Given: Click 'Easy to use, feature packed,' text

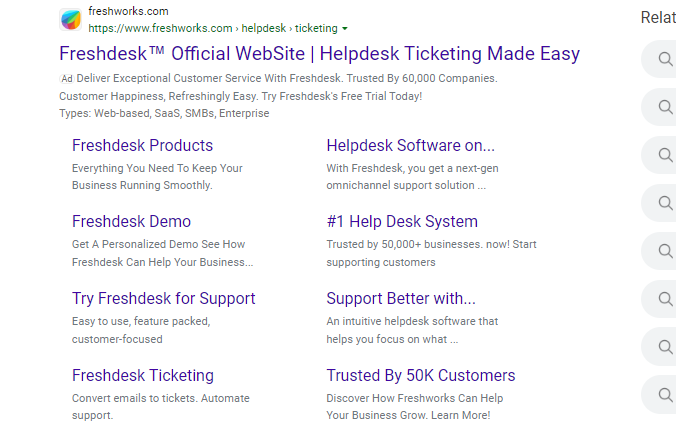Looking at the screenshot, I should pos(141,322).
